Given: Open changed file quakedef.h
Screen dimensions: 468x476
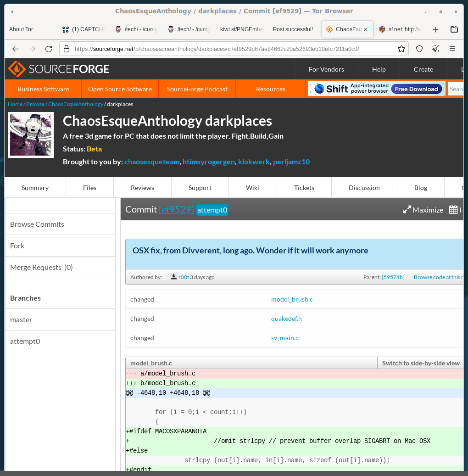Looking at the screenshot, I should 286,319.
